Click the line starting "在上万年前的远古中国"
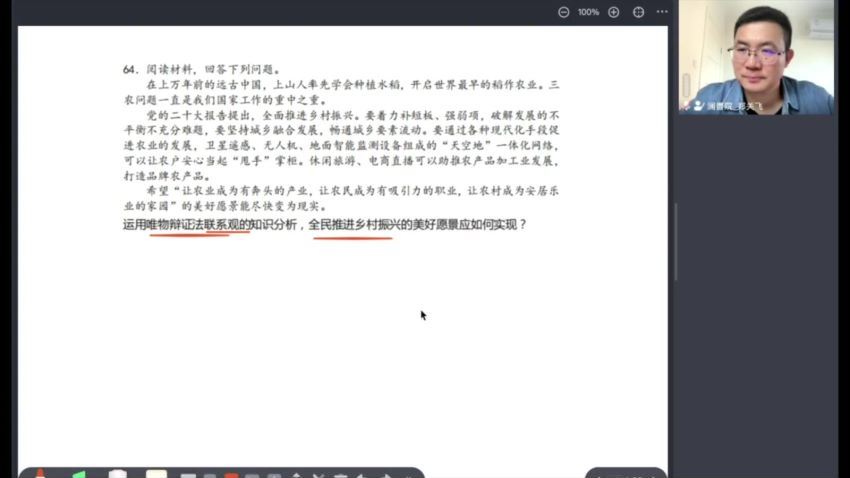 click(353, 85)
